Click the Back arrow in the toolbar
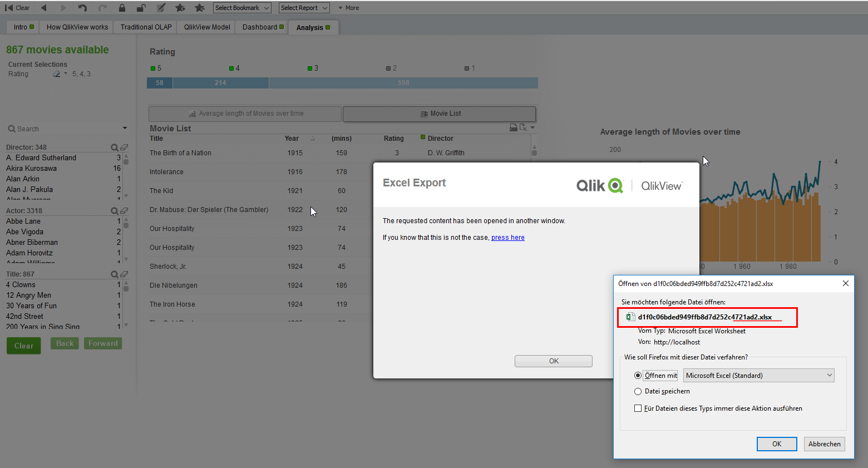Screen dimensions: 868x468 43,8
